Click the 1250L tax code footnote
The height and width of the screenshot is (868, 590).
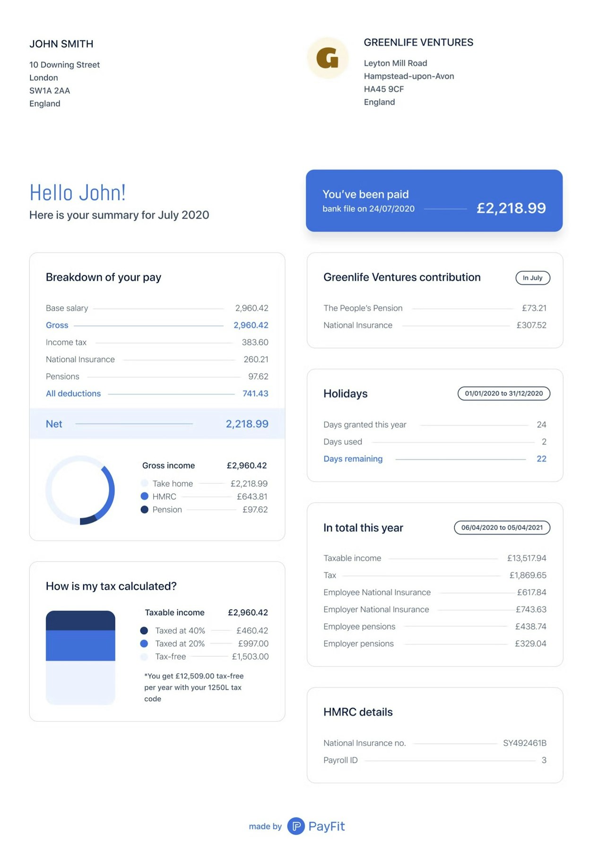(194, 688)
